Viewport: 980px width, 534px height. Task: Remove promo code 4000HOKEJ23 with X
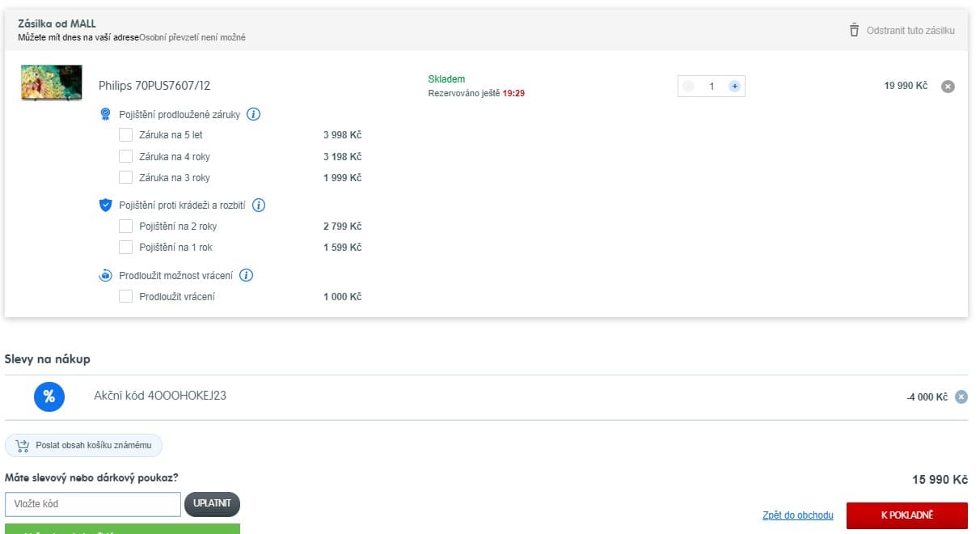pos(961,396)
